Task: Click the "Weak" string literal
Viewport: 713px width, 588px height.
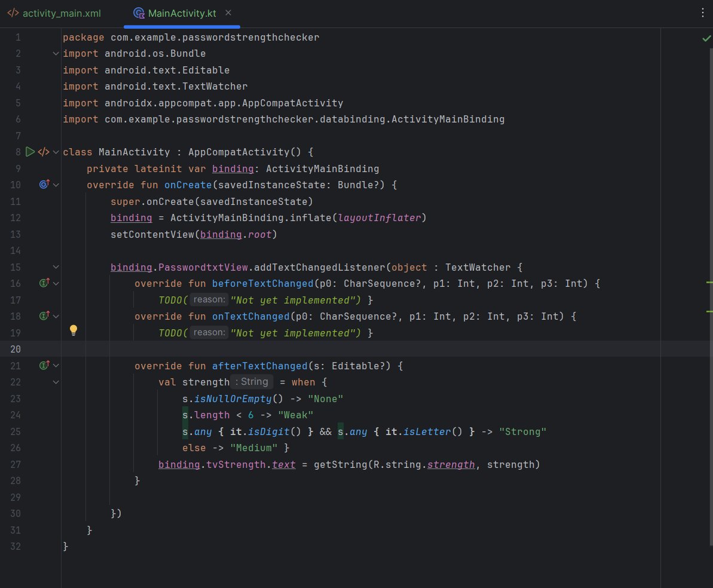Action: (x=296, y=415)
